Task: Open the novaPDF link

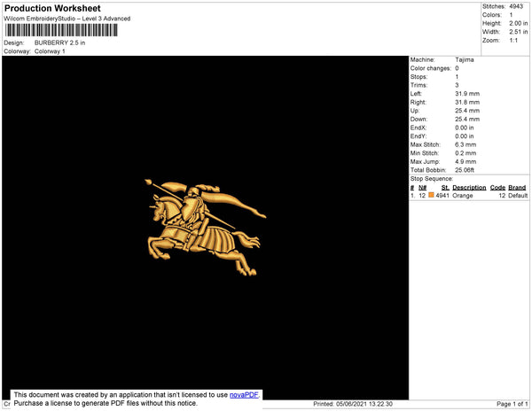Action: [x=244, y=395]
